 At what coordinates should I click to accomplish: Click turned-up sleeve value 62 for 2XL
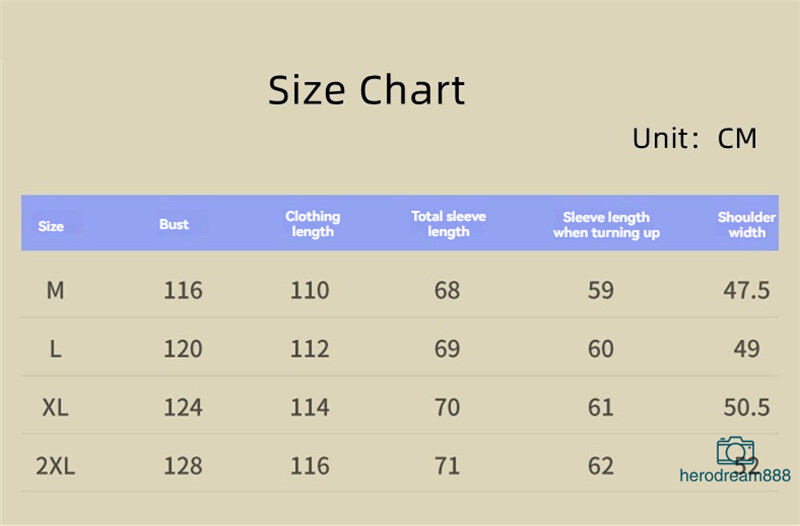601,466
